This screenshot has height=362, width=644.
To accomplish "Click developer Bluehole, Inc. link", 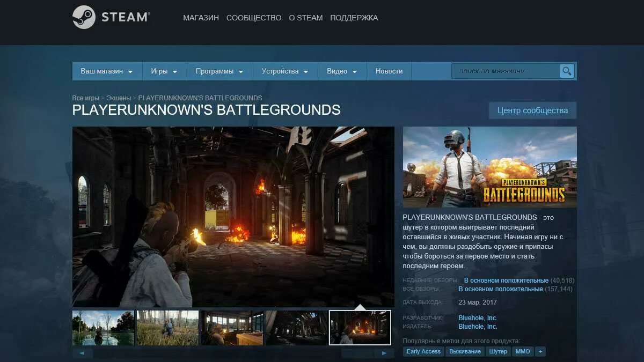I will click(478, 318).
